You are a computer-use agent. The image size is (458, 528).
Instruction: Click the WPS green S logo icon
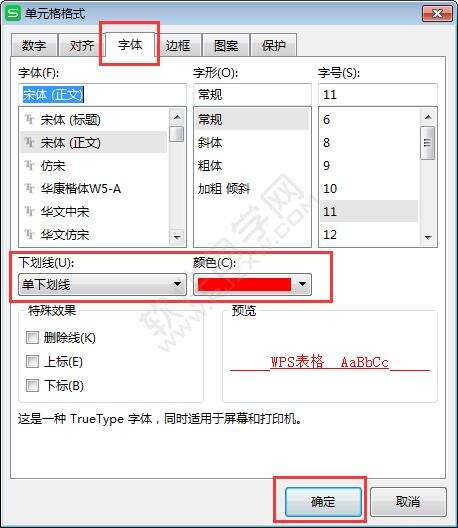13,13
